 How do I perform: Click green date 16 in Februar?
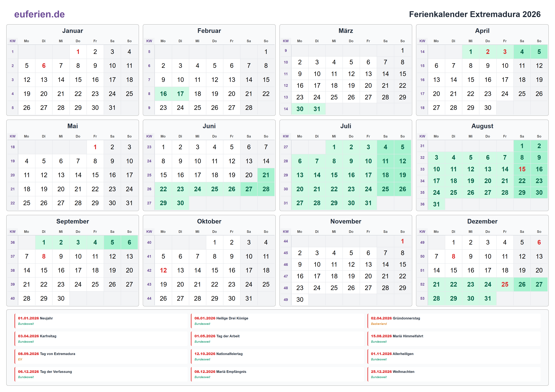click(163, 94)
